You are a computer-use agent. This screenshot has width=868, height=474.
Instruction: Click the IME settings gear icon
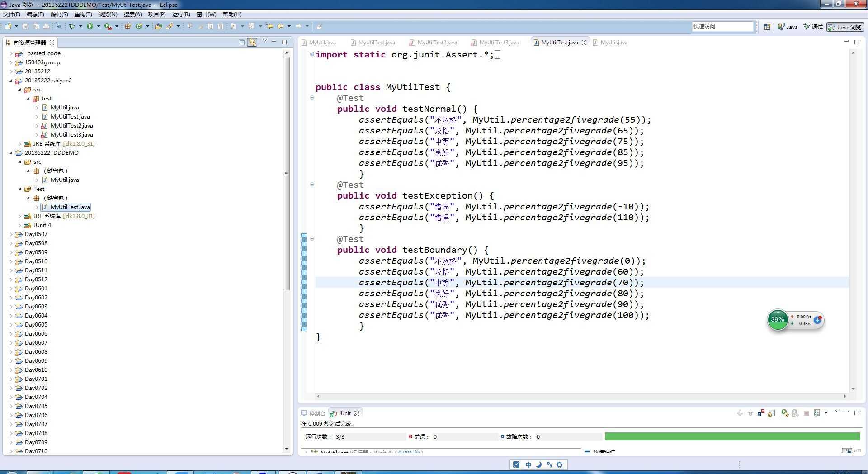click(x=560, y=465)
